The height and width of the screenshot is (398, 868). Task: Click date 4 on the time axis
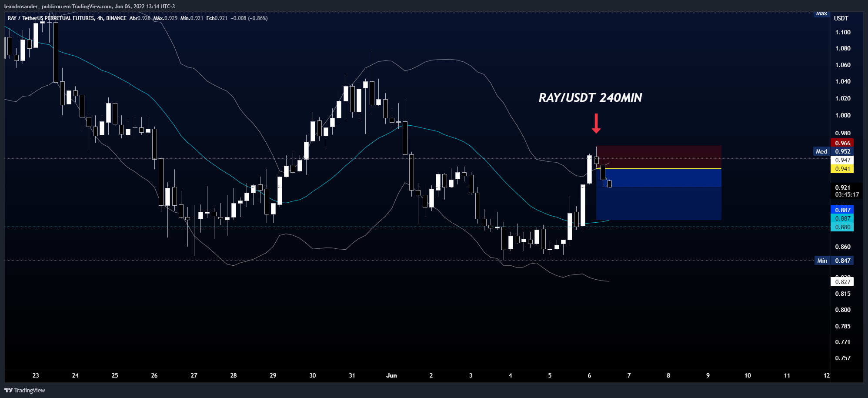click(510, 375)
